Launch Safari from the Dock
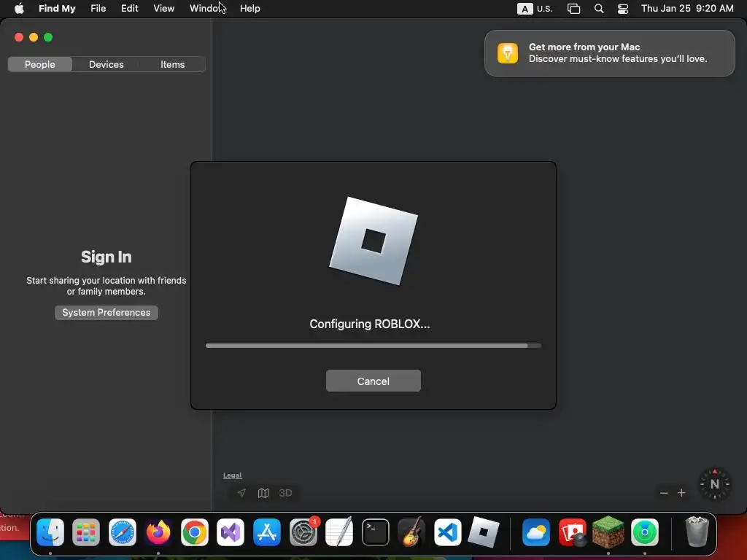Viewport: 747px width, 560px height. pos(123,532)
